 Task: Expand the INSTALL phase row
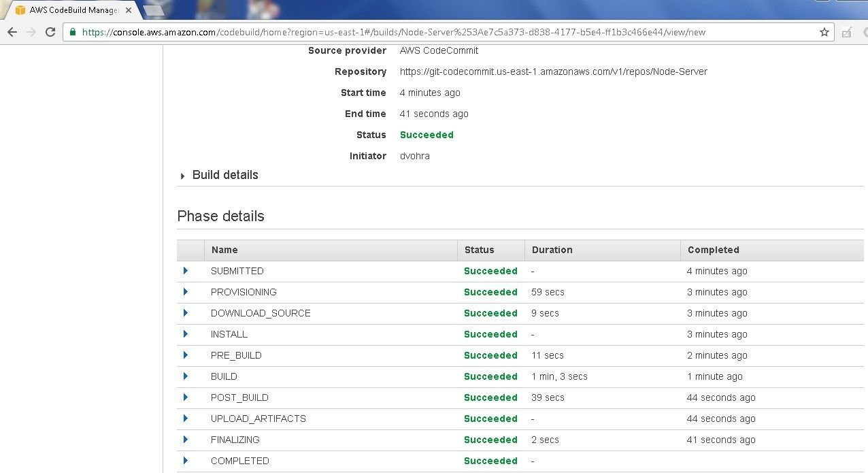click(x=185, y=334)
